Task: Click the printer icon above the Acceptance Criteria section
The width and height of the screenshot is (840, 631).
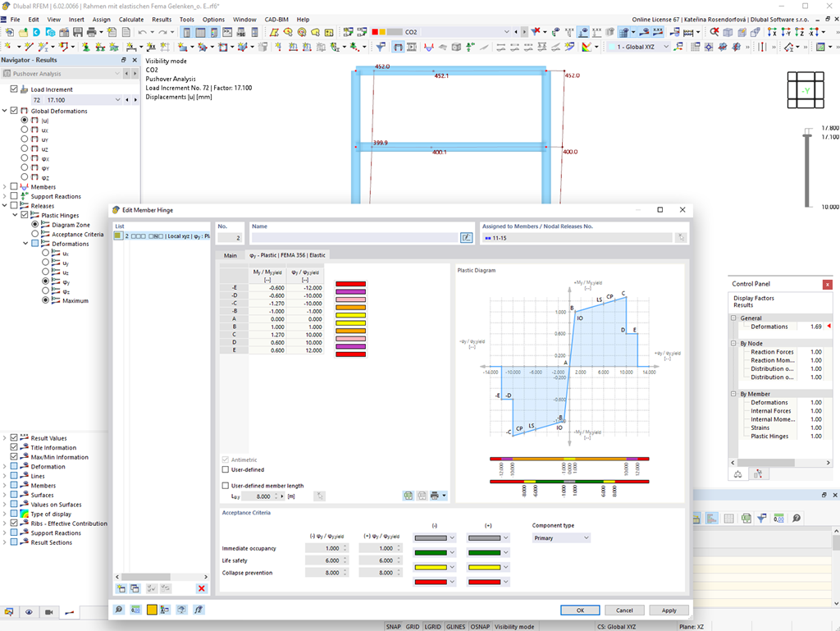Action: click(434, 496)
